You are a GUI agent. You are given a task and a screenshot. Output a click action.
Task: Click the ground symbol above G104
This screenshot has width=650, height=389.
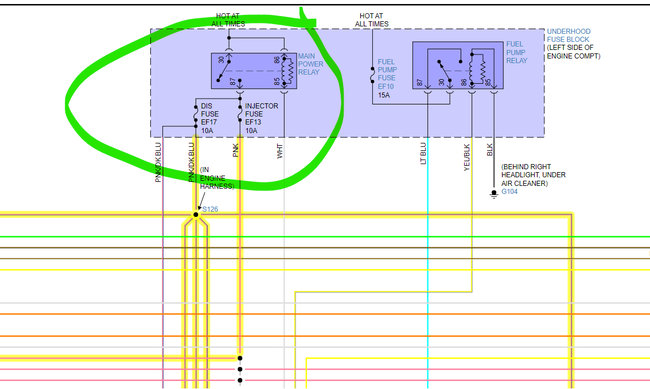click(x=494, y=194)
